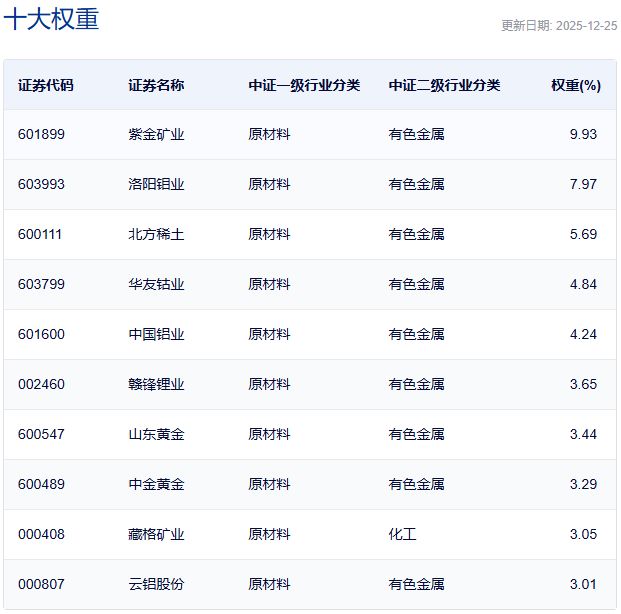Select stock code 000408

(41, 534)
